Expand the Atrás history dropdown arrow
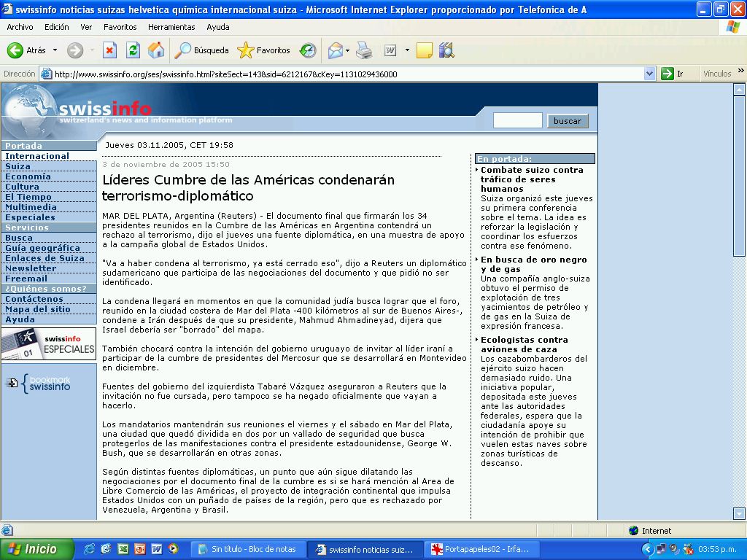This screenshot has height=560, width=747. pos(55,50)
